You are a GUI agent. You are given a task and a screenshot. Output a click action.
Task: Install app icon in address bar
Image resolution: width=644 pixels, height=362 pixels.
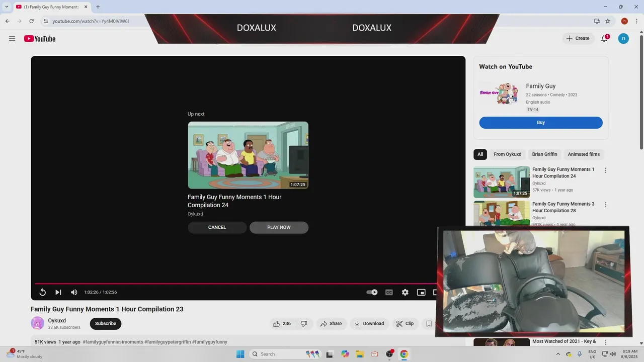click(x=597, y=21)
